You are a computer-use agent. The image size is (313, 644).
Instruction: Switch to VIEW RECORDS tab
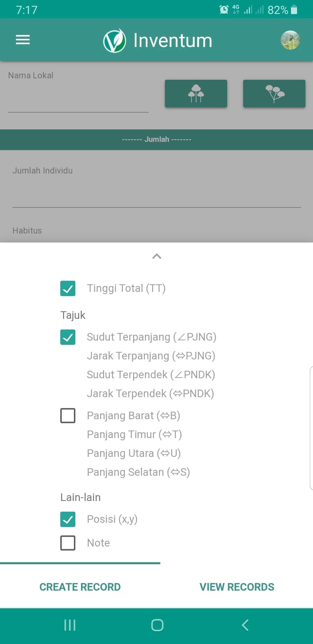236,587
